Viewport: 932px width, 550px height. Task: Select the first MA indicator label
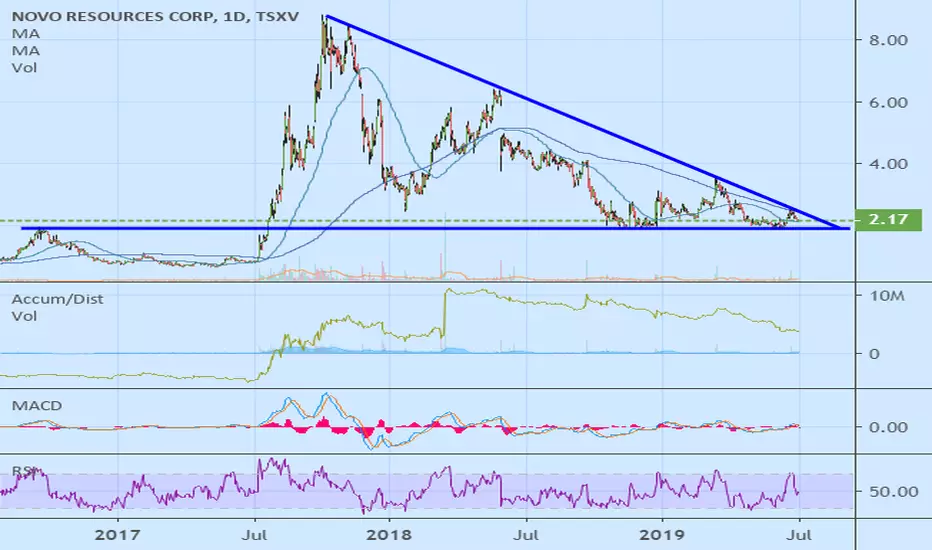[x=26, y=34]
